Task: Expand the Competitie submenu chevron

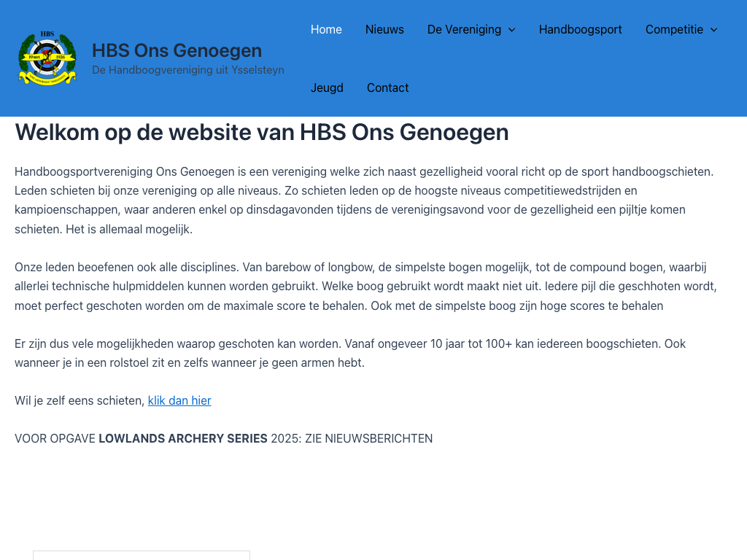Action: tap(714, 30)
